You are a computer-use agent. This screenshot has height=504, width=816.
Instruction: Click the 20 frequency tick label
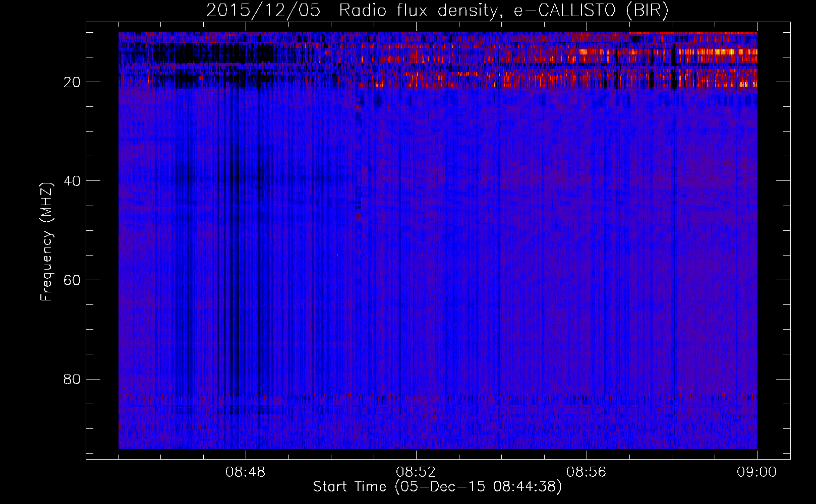(73, 82)
